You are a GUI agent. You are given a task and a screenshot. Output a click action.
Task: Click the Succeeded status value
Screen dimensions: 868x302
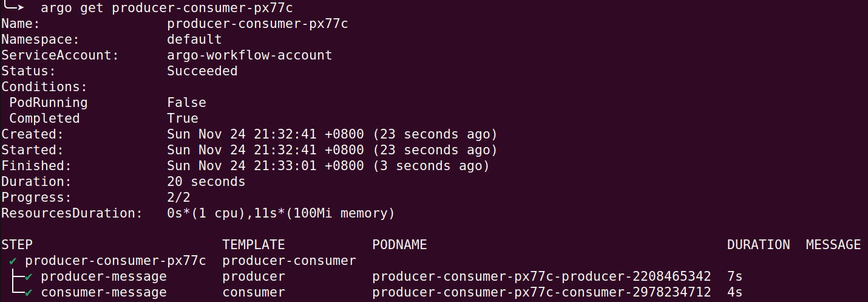202,71
